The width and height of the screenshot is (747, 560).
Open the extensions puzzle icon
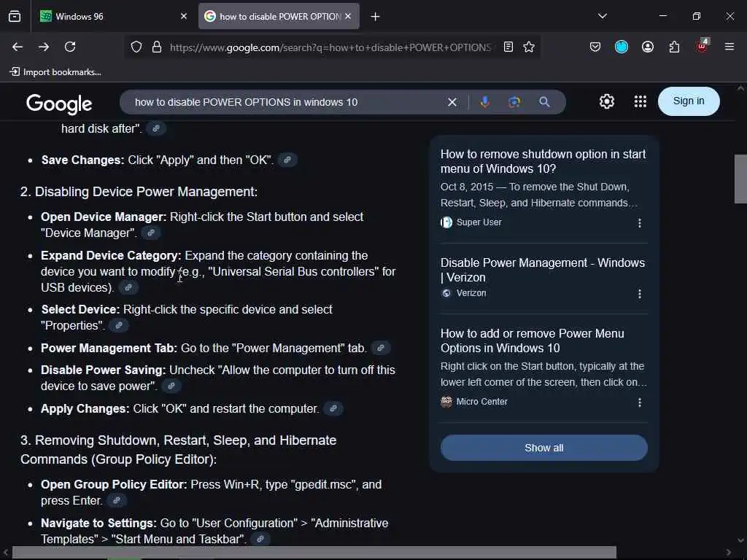(x=674, y=47)
